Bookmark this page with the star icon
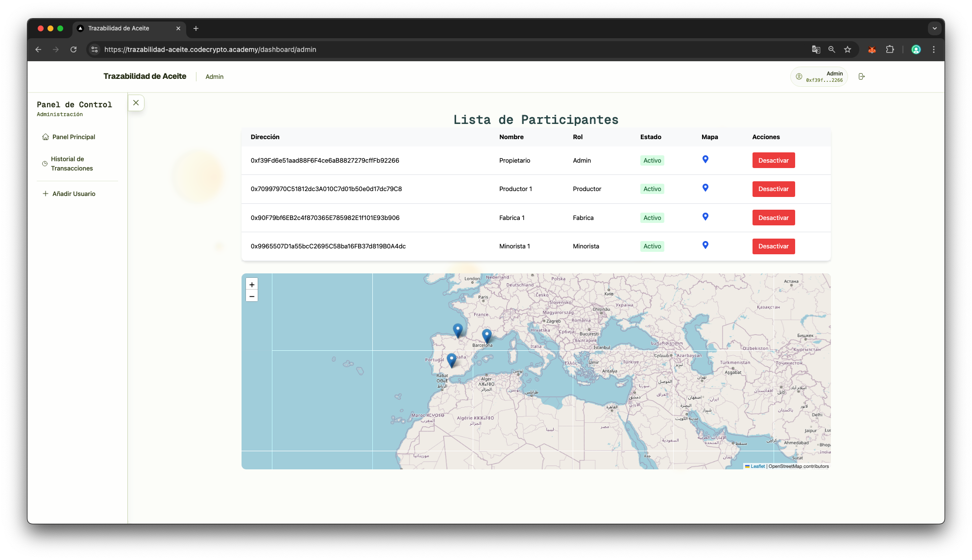972x560 pixels. [848, 49]
